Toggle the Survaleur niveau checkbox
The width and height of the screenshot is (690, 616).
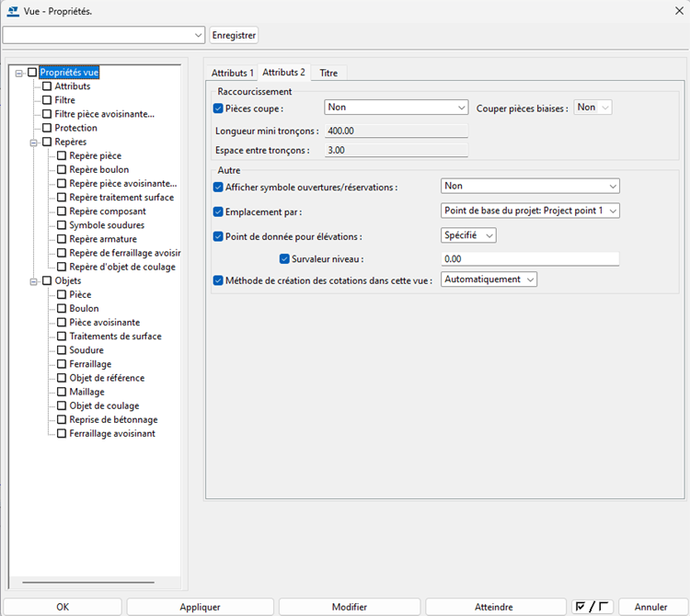(284, 259)
